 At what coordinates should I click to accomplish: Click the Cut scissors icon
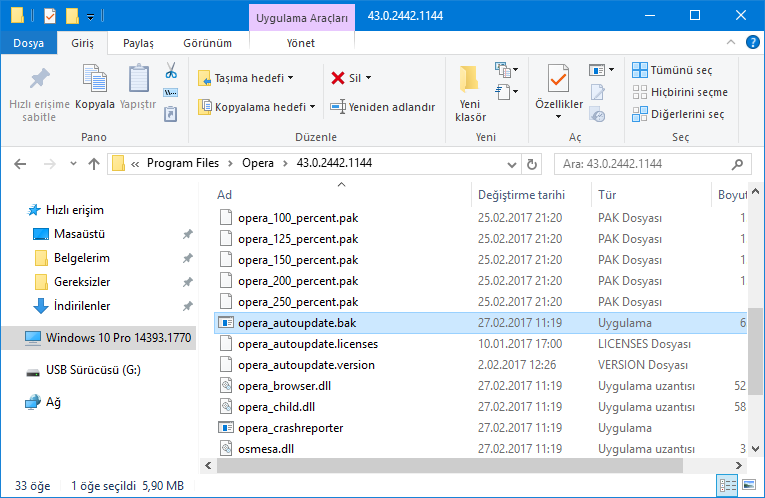pyautogui.click(x=170, y=71)
